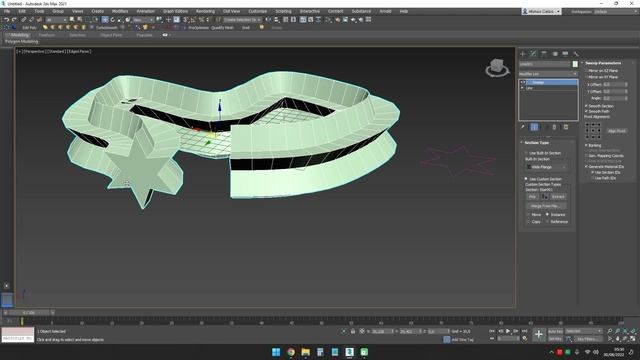640x360 pixels.
Task: Click Remove Modifier trash icon
Action: click(554, 127)
